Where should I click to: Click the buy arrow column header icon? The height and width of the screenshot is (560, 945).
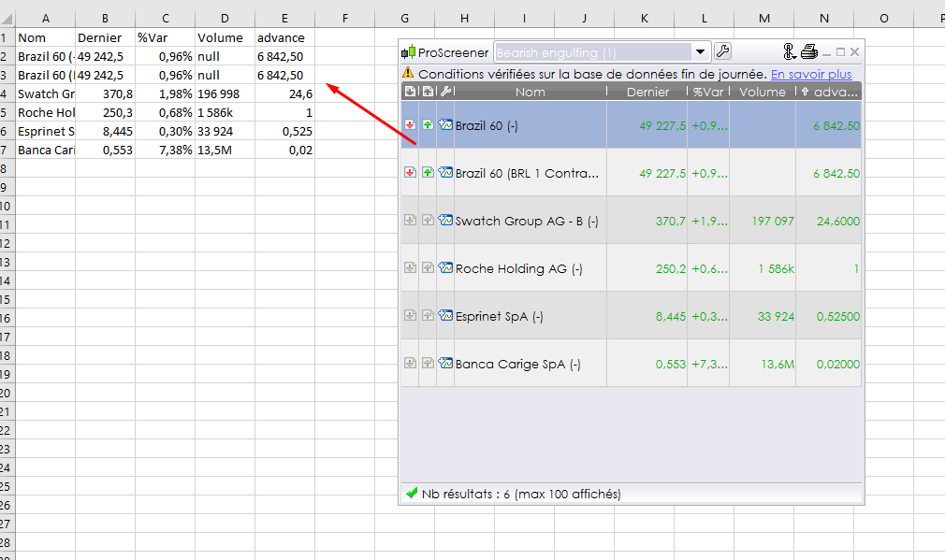pos(428,92)
